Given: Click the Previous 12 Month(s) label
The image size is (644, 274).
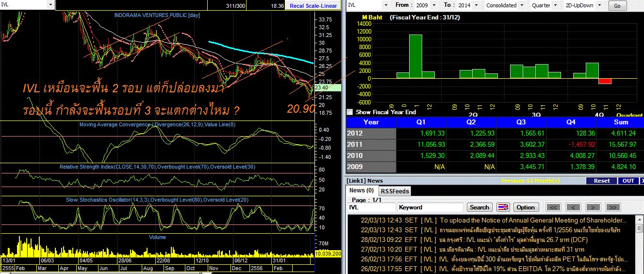Looking at the screenshot, I should (x=530, y=181).
